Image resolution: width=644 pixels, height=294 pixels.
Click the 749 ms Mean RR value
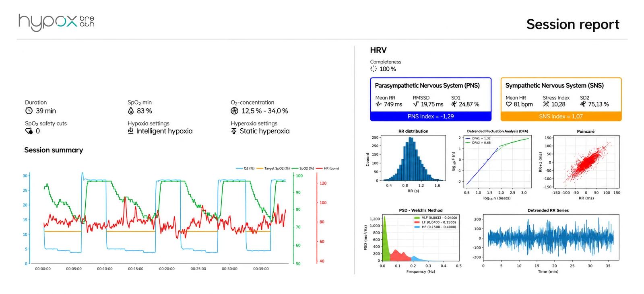tap(393, 104)
